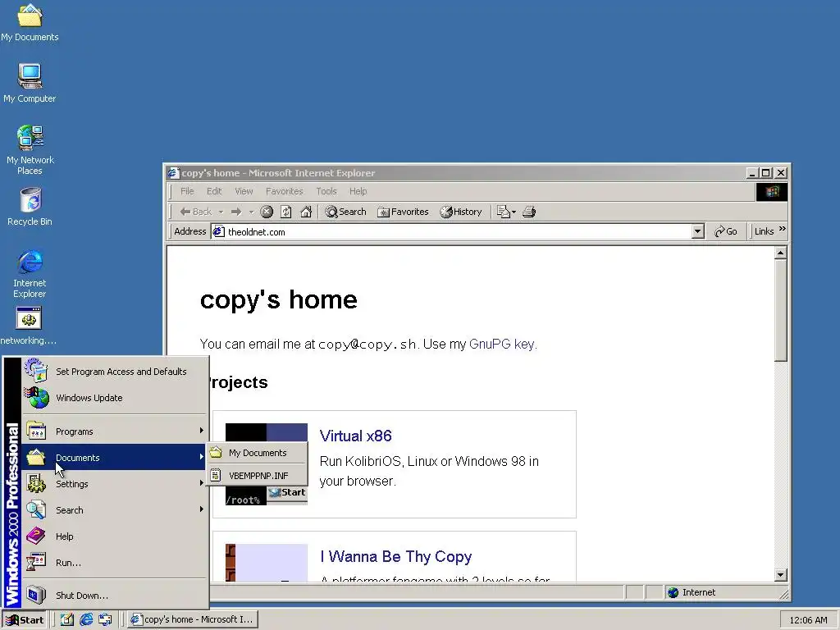Select the networking file desktop icon
840x630 pixels.
[29, 326]
